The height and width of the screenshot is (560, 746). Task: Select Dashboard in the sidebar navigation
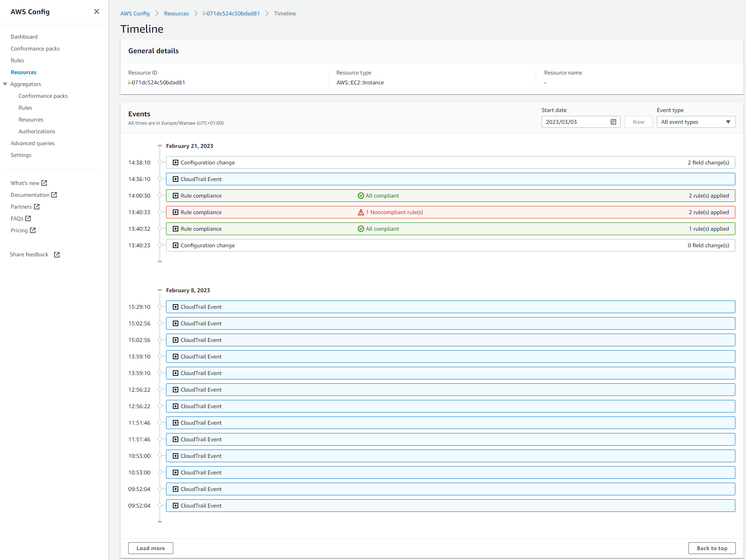24,36
